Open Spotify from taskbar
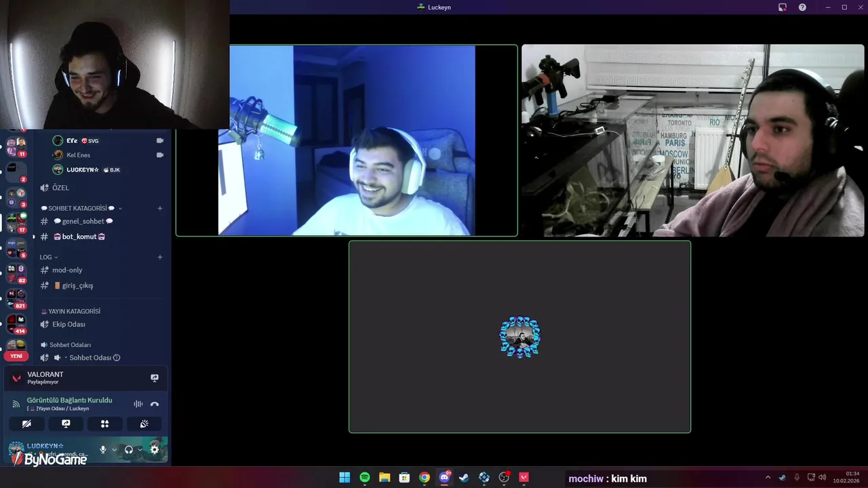 (x=365, y=477)
